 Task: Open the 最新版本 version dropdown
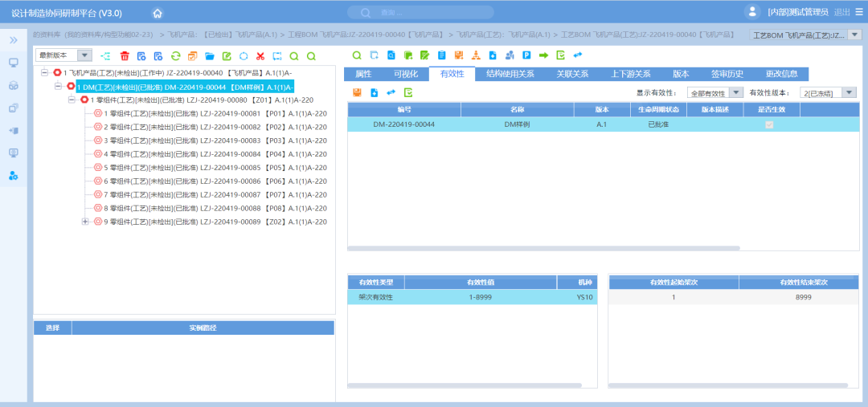(84, 55)
